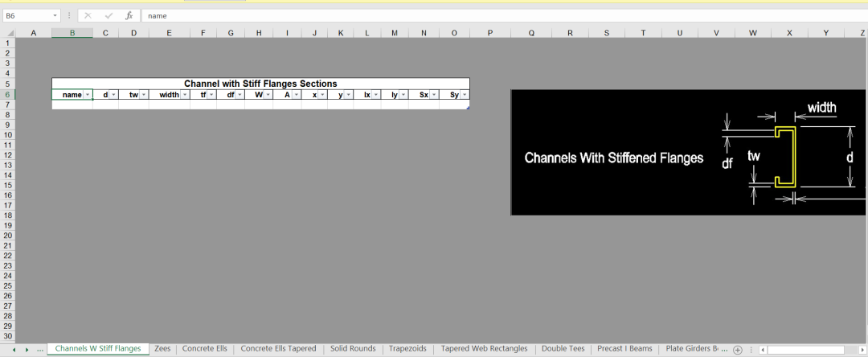Open filter dropdown for tf column
Viewport: 868px width, 357px height.
(x=211, y=95)
